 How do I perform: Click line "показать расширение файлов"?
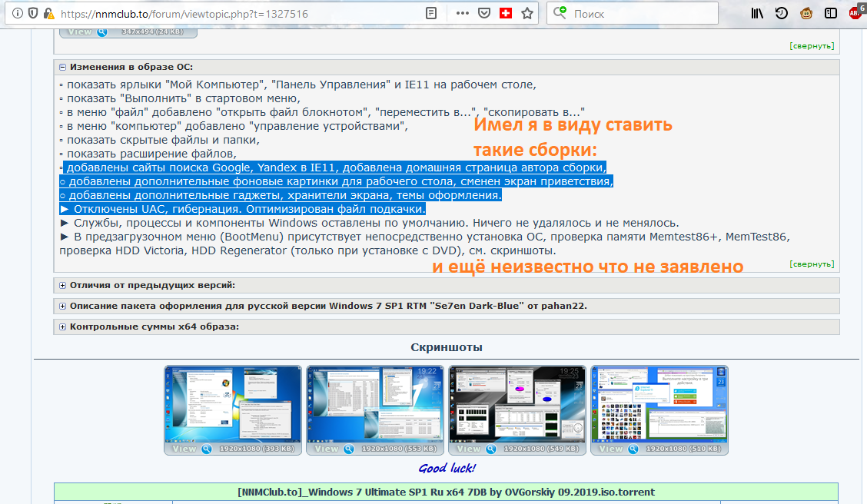[x=148, y=154]
